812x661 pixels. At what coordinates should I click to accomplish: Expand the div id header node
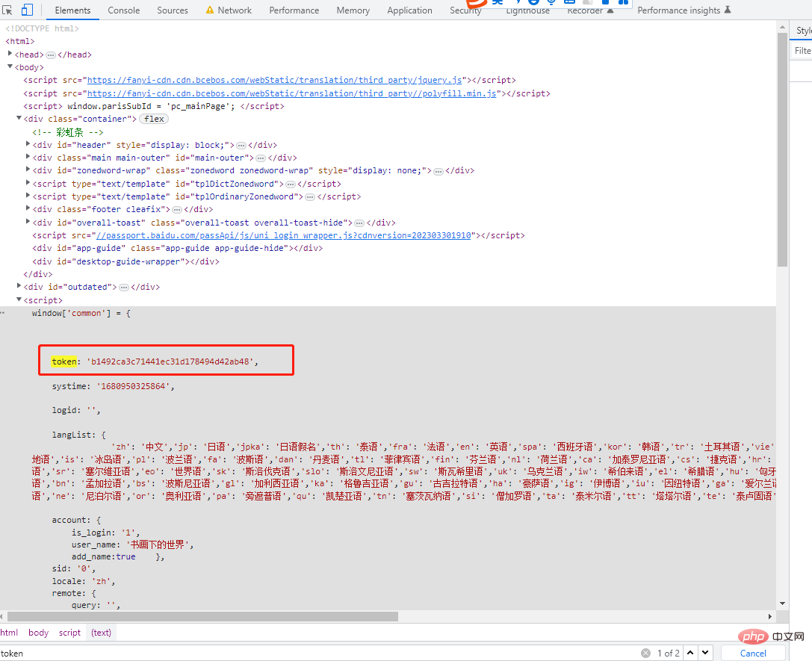[28, 144]
